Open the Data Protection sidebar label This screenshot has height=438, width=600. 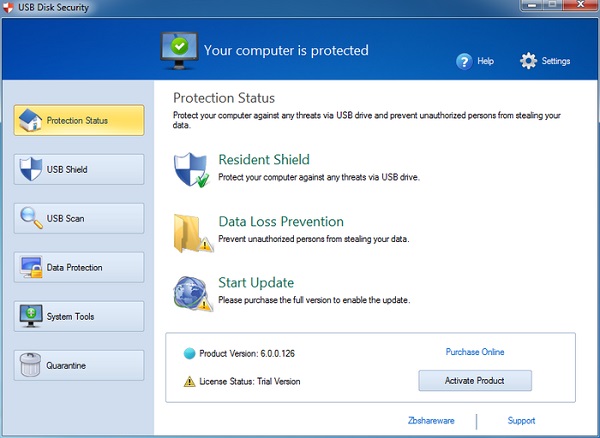pyautogui.click(x=74, y=267)
